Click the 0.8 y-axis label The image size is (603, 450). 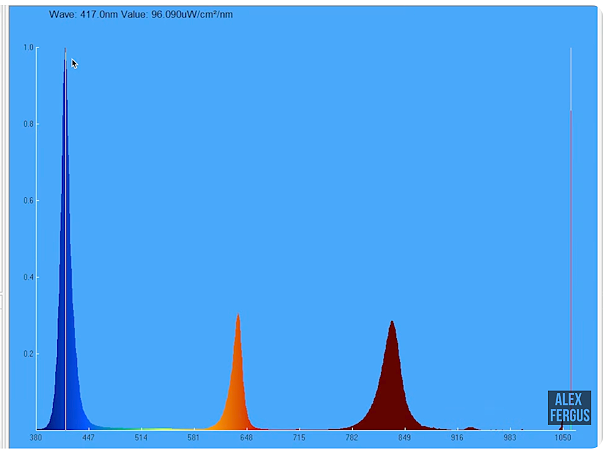[28, 124]
